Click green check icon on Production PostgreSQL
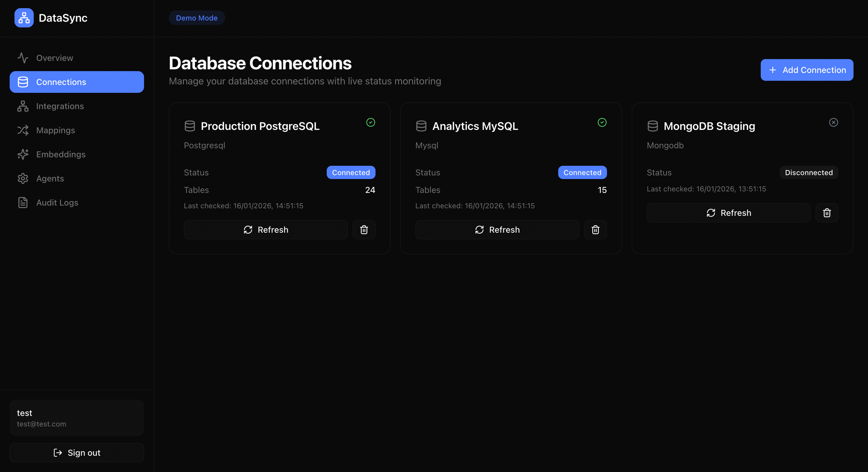 (370, 122)
